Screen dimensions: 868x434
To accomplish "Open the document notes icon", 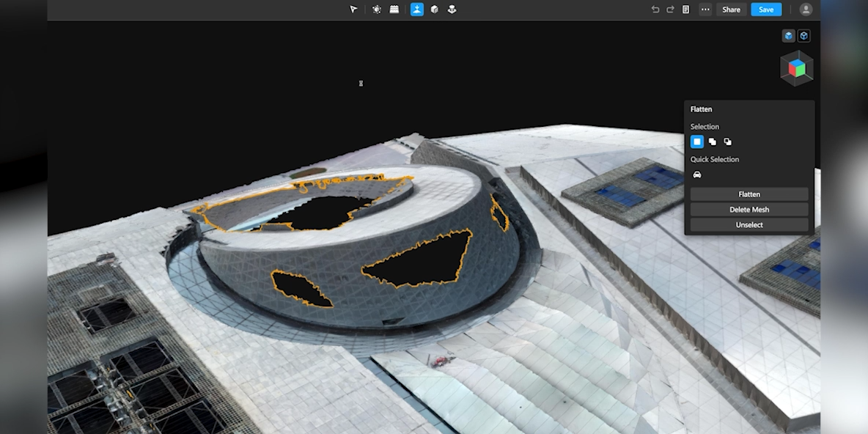I will coord(685,10).
